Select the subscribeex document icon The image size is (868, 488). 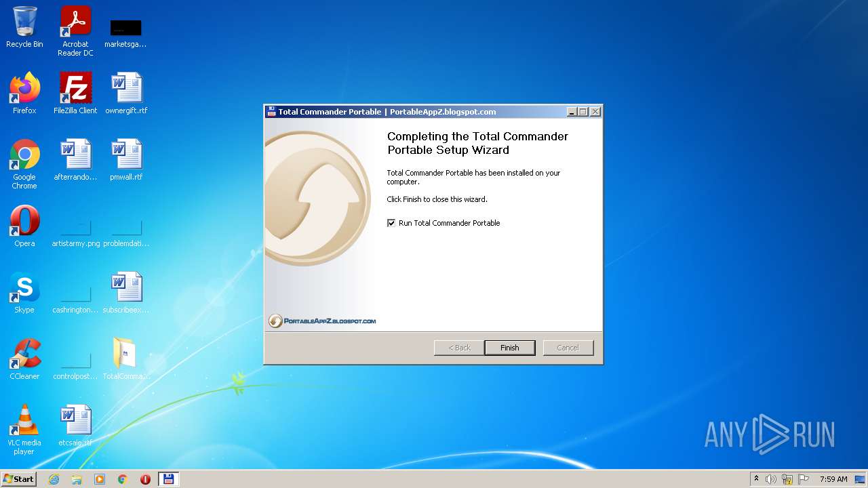click(x=126, y=293)
